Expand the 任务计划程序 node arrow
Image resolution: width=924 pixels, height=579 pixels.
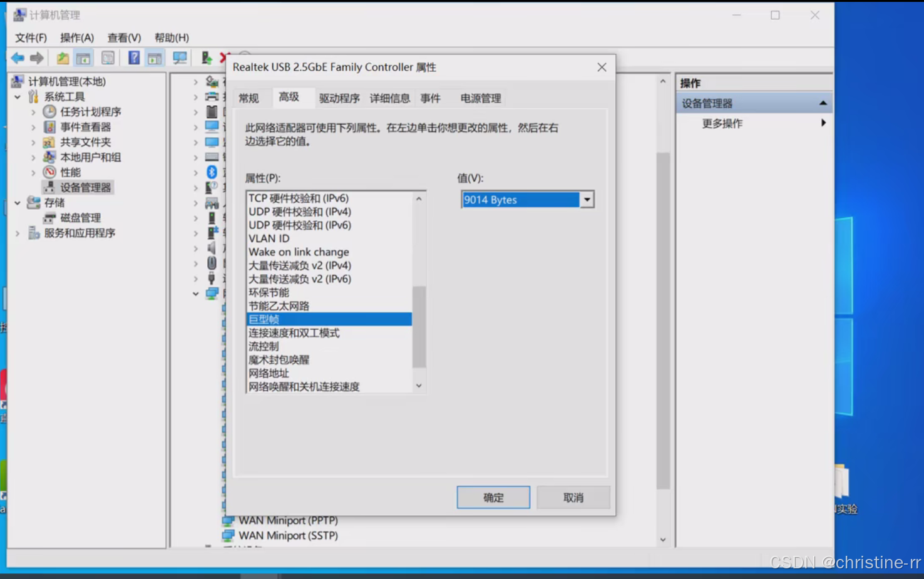point(33,111)
